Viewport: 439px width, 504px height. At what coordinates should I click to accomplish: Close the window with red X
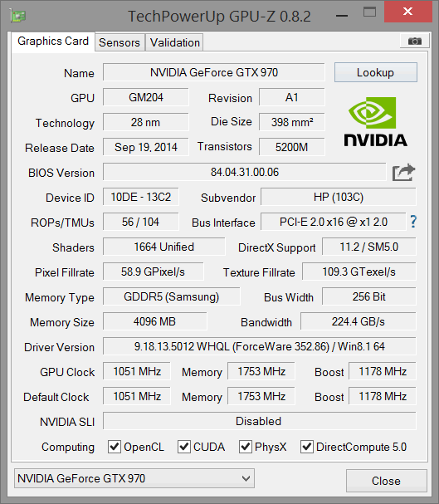pos(407,12)
